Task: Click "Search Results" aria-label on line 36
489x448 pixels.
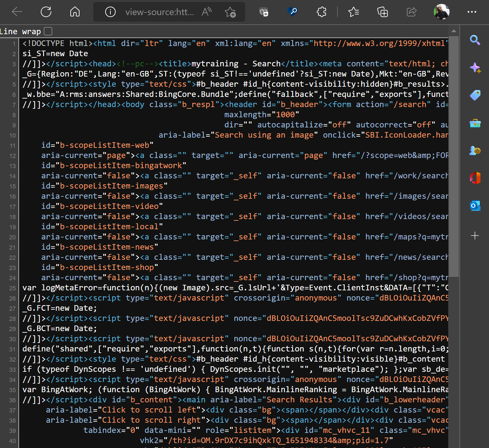Action: point(299,400)
